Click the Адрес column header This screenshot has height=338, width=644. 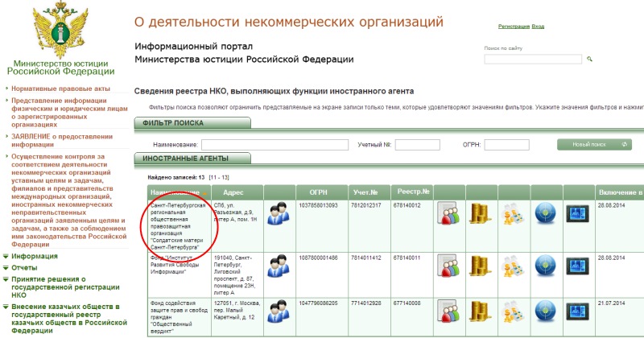[233, 192]
